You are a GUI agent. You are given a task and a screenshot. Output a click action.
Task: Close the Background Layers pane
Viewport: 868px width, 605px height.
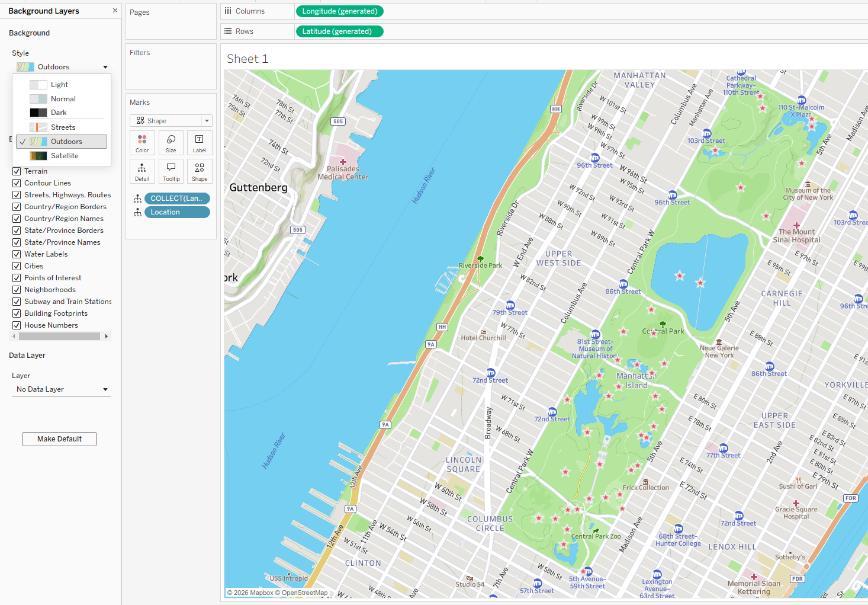(x=115, y=11)
